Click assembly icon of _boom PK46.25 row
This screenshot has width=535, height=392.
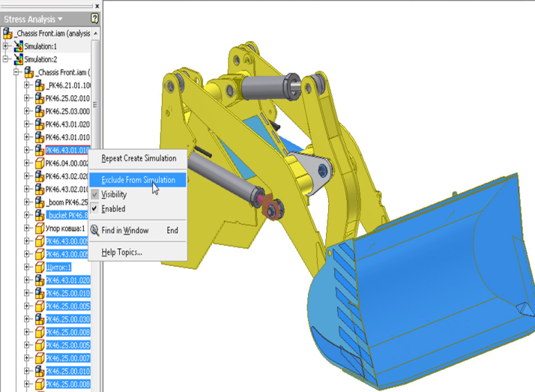(40, 202)
